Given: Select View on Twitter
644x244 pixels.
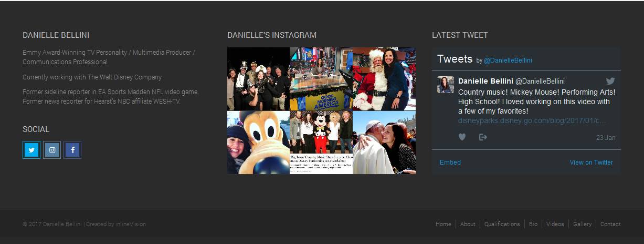Looking at the screenshot, I should click(x=592, y=162).
